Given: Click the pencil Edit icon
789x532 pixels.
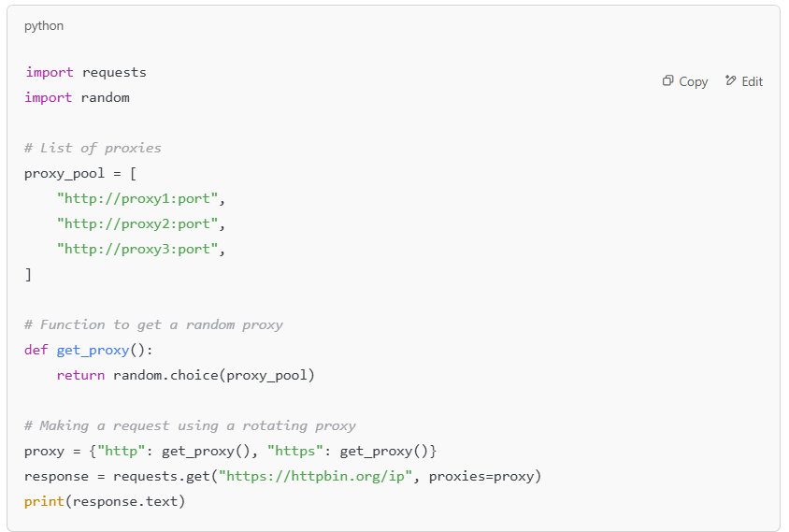Looking at the screenshot, I should [731, 80].
